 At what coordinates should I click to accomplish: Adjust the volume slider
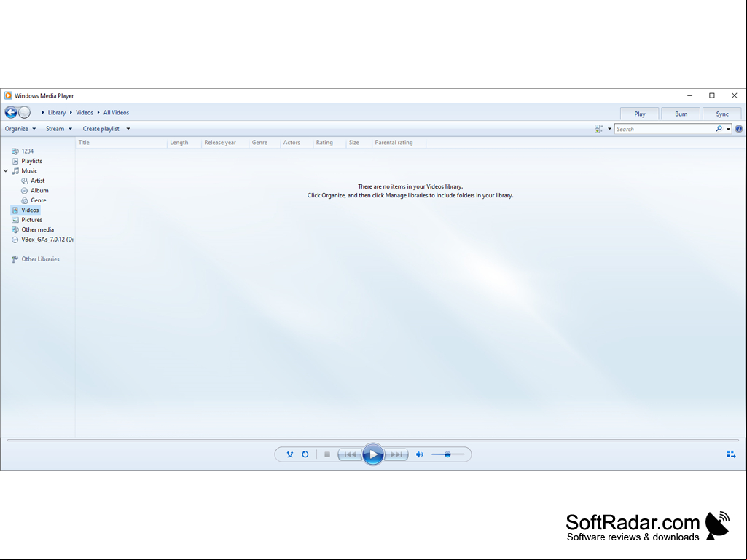pos(447,454)
